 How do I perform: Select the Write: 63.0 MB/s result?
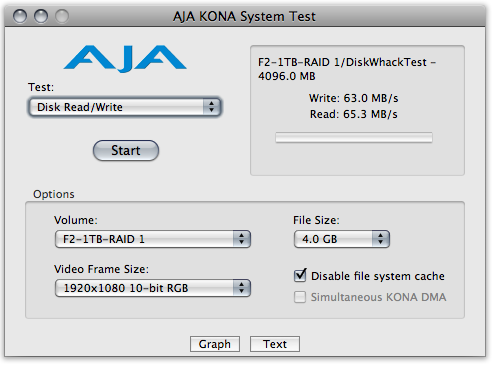(x=353, y=98)
